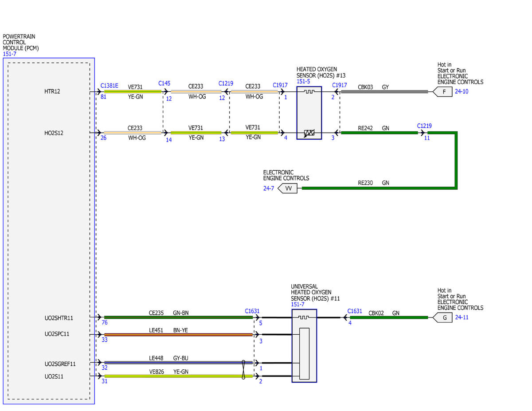
Task: Click the LE448 wire label
Action: (x=156, y=358)
